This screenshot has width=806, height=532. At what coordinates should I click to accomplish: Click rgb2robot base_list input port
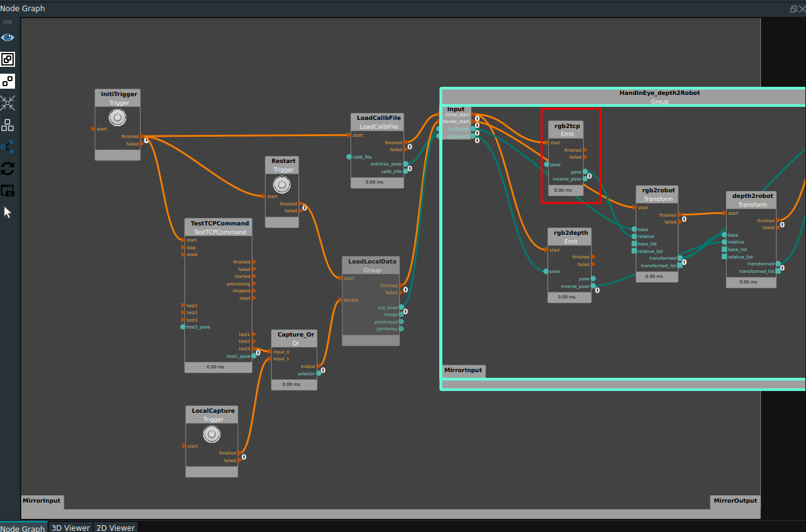(x=634, y=244)
